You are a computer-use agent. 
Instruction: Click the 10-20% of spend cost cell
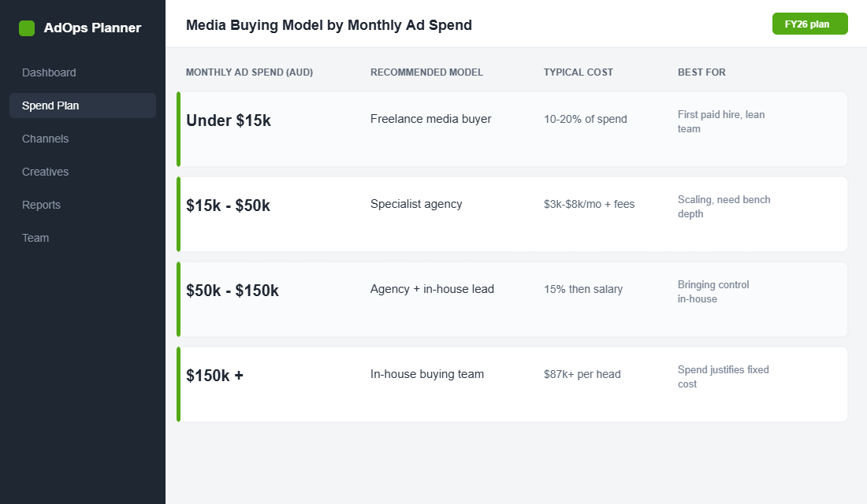[x=585, y=119]
